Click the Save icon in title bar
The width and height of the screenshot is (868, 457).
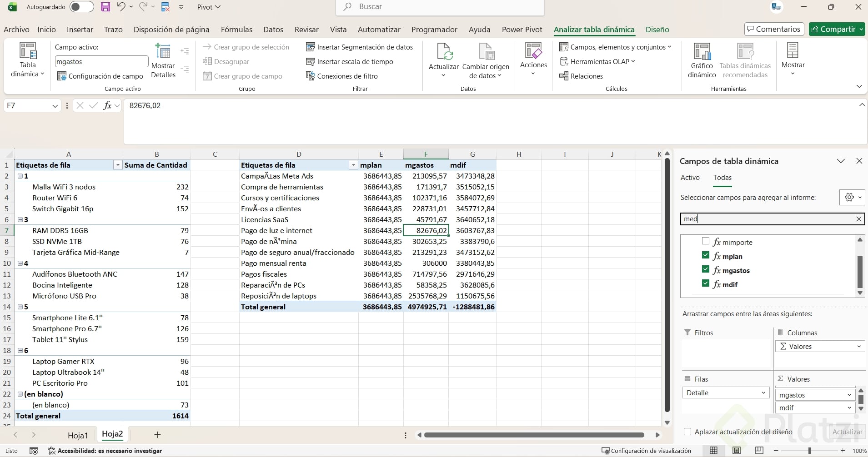click(105, 7)
